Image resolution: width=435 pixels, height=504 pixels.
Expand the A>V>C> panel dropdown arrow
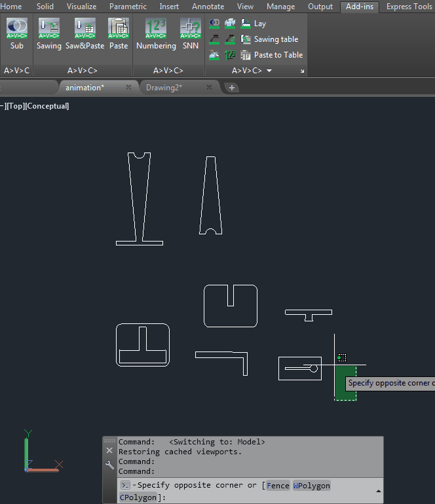pos(269,71)
